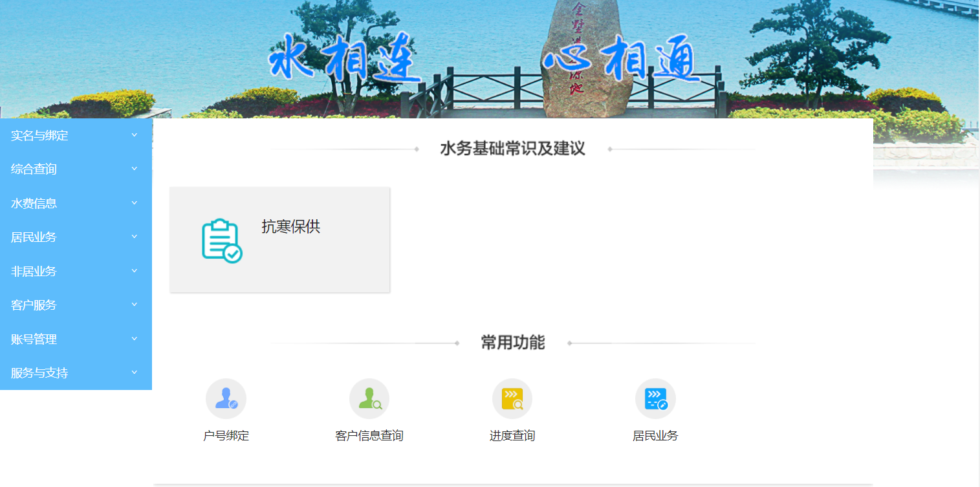Screen dimensions: 980x487
Task: Click the clipboard icon on 抗寒保供 card
Action: coord(222,241)
